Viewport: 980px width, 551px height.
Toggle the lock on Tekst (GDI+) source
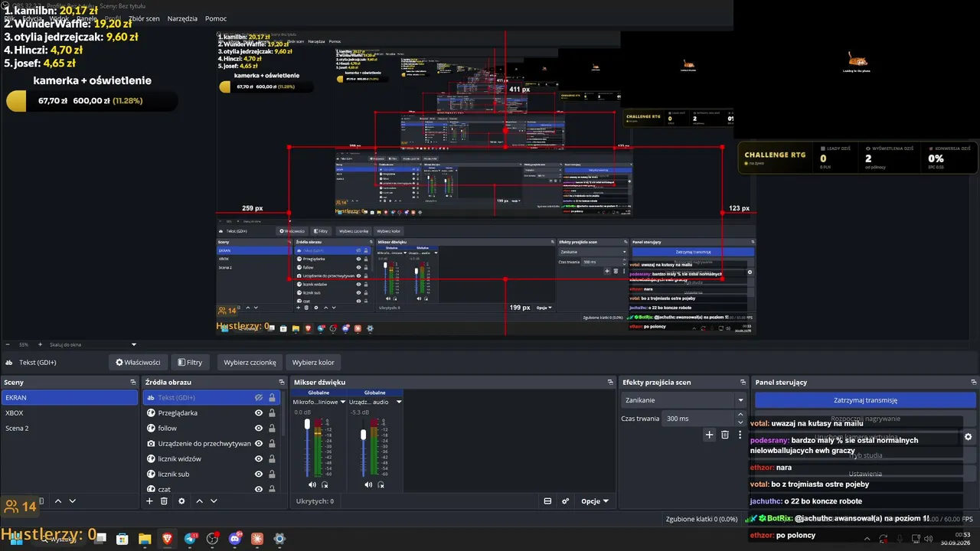272,398
